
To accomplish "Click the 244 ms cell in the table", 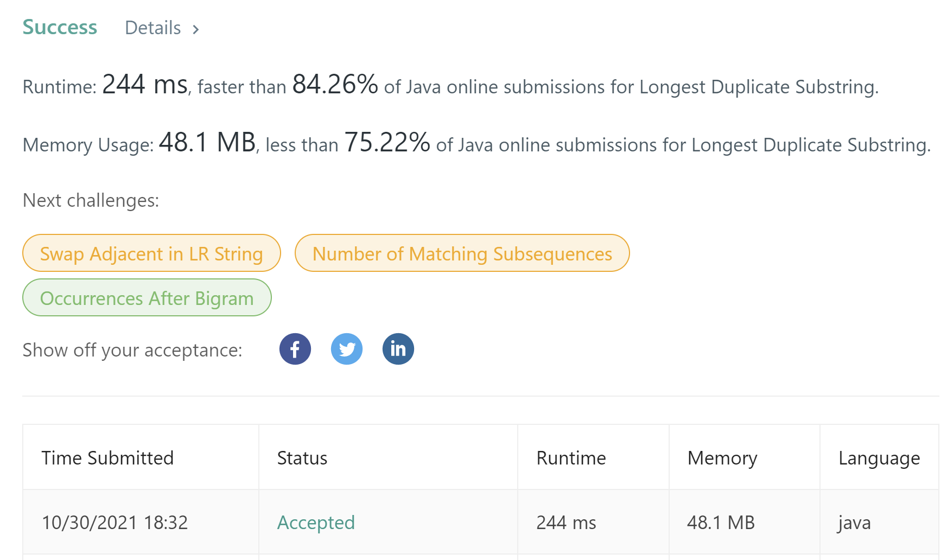I will (566, 523).
